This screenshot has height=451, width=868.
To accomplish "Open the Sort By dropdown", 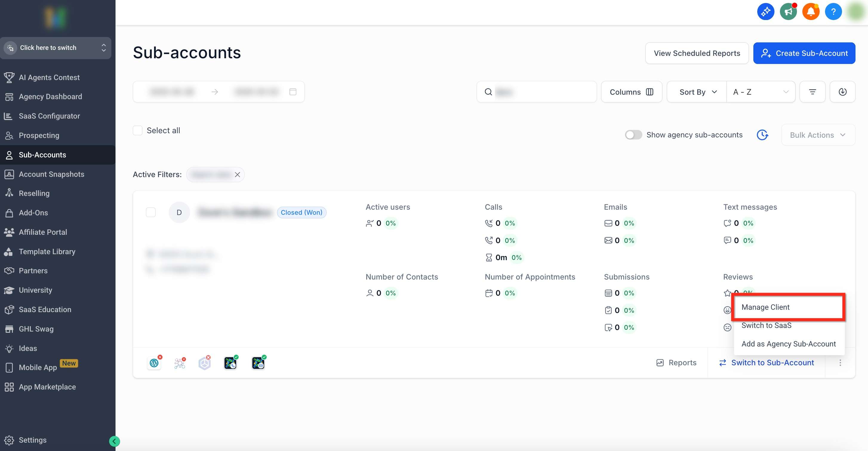I will click(x=696, y=91).
